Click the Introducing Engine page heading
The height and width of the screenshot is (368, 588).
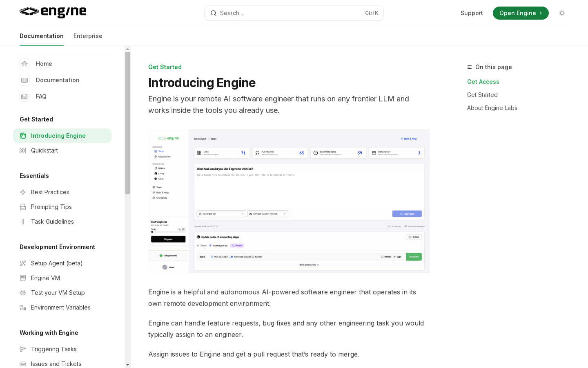pos(202,83)
